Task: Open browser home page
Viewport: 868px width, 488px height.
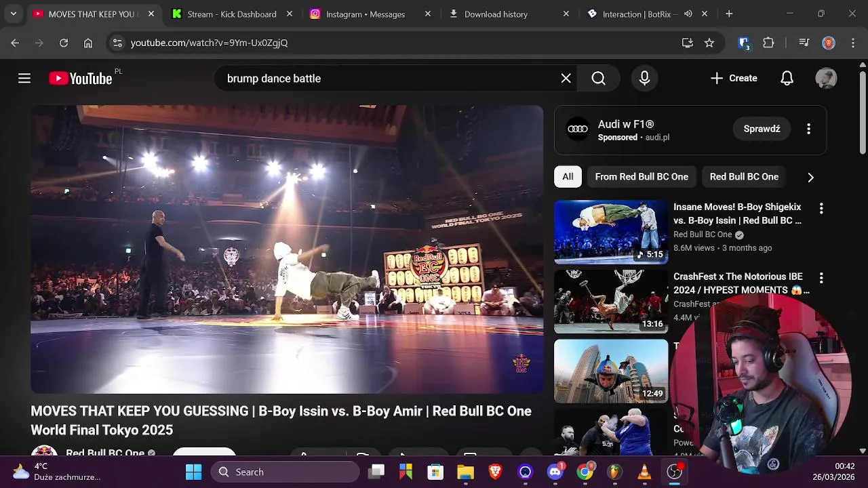Action: [x=88, y=43]
